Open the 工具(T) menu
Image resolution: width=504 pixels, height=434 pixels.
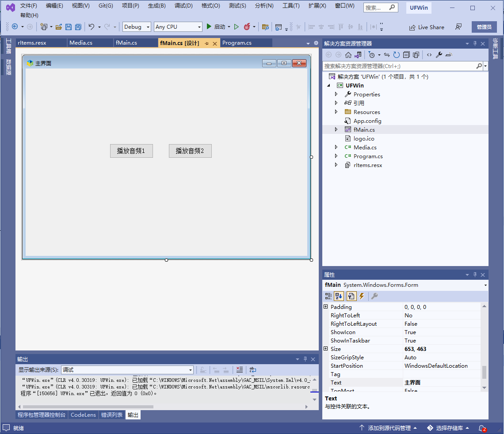(x=291, y=6)
